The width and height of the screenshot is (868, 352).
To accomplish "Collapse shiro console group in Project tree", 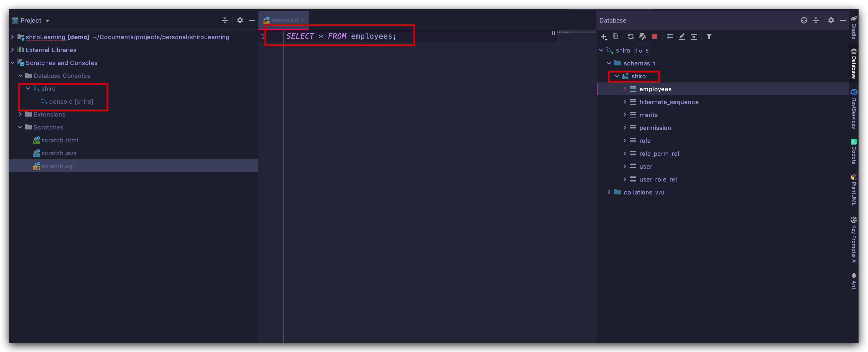I will click(28, 88).
